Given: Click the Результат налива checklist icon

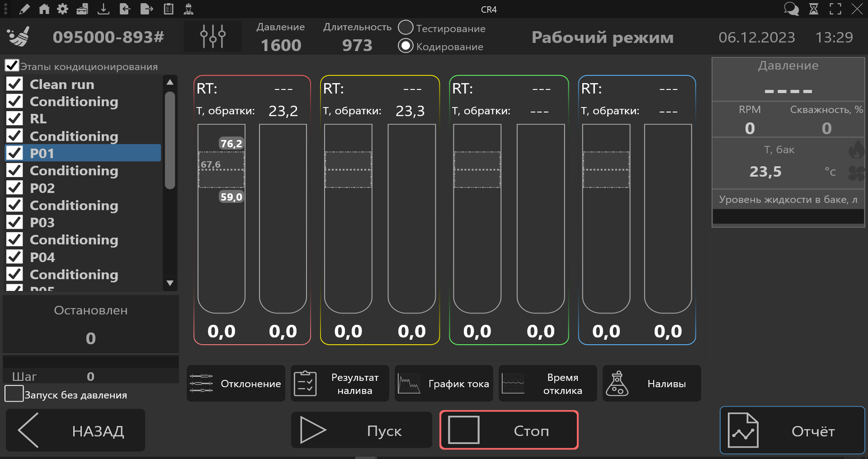Looking at the screenshot, I should coord(305,384).
